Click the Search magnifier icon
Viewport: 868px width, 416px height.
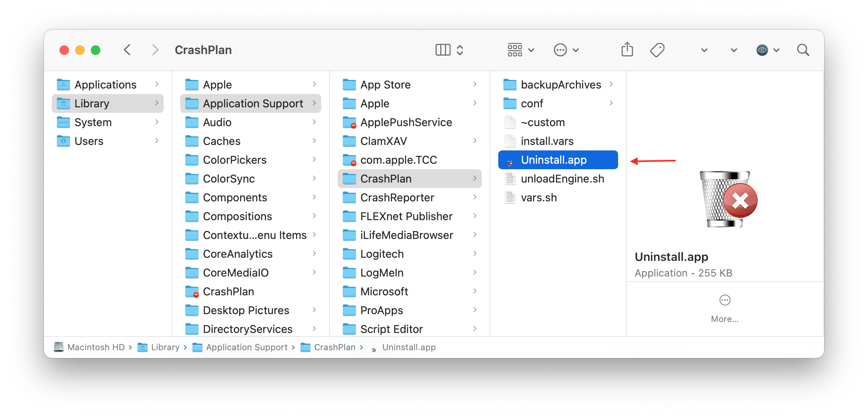(803, 50)
